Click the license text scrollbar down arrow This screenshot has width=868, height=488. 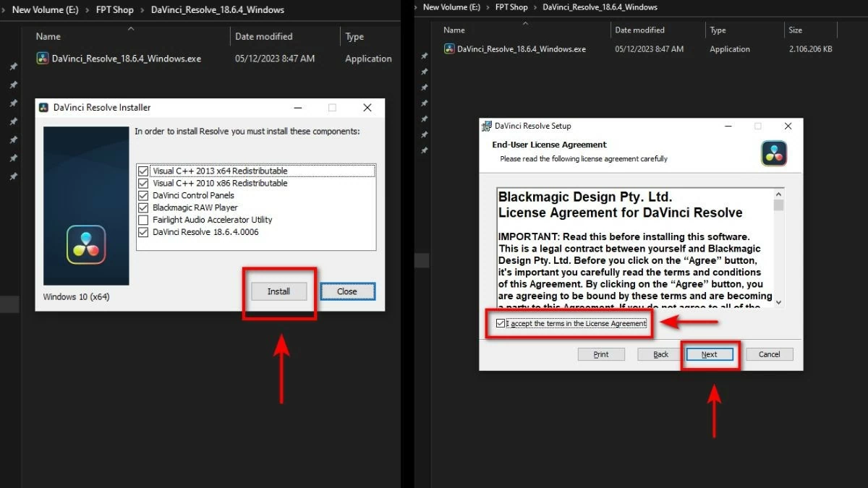click(778, 302)
